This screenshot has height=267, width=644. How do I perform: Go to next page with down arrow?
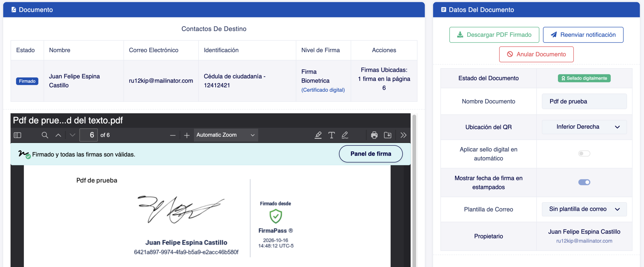[x=72, y=135]
